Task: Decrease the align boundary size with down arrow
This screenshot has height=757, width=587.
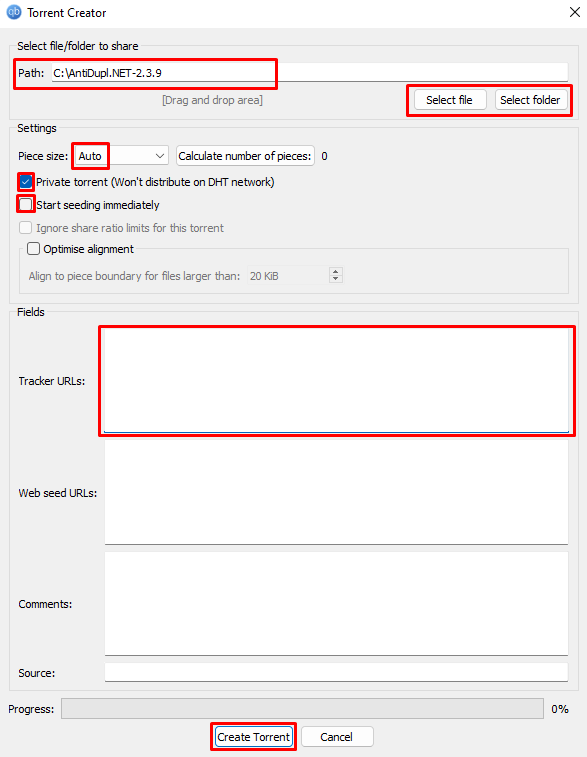Action: click(336, 280)
